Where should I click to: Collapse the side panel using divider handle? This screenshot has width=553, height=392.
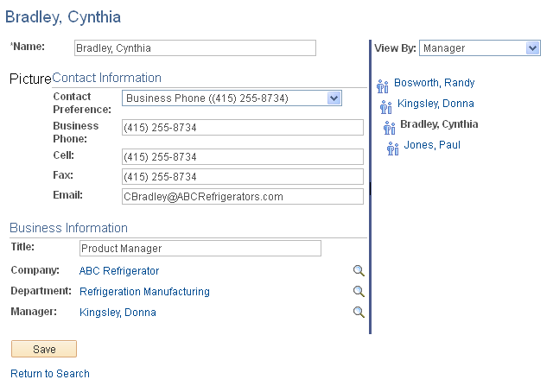(x=370, y=187)
